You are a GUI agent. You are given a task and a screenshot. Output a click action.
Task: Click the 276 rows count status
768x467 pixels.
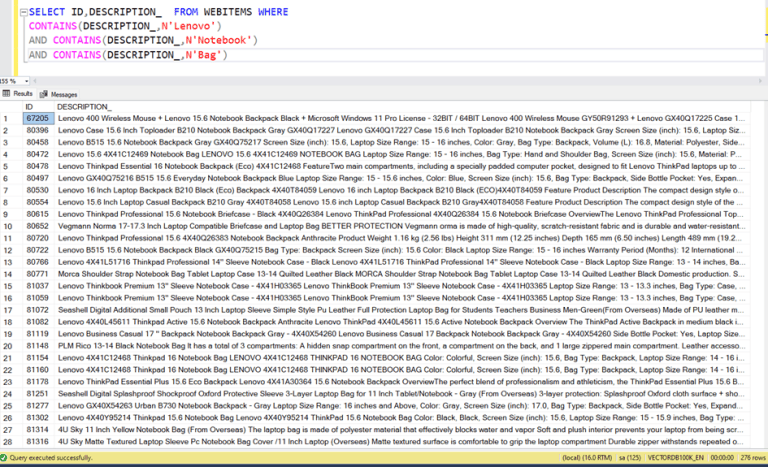[753, 458]
